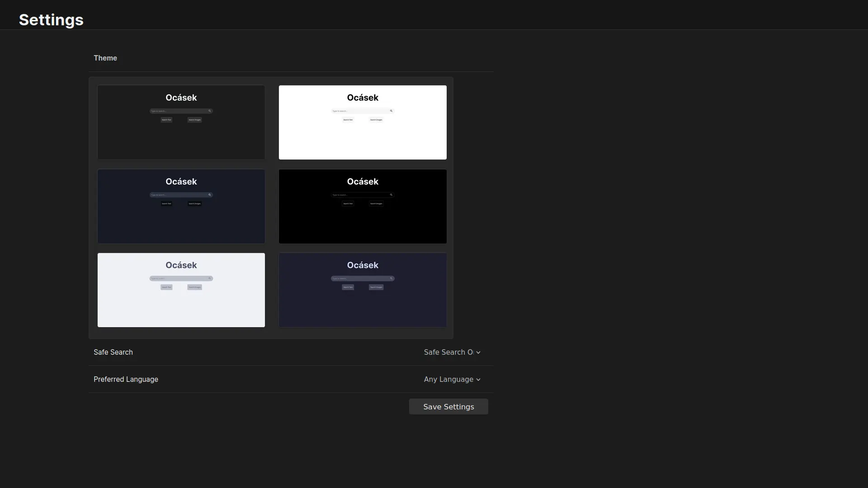Select the pure black theme thumbnail

tap(363, 206)
